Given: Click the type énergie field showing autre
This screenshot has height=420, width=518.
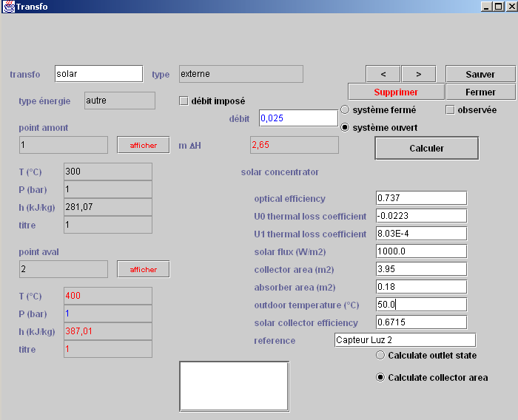Looking at the screenshot, I should [x=120, y=101].
